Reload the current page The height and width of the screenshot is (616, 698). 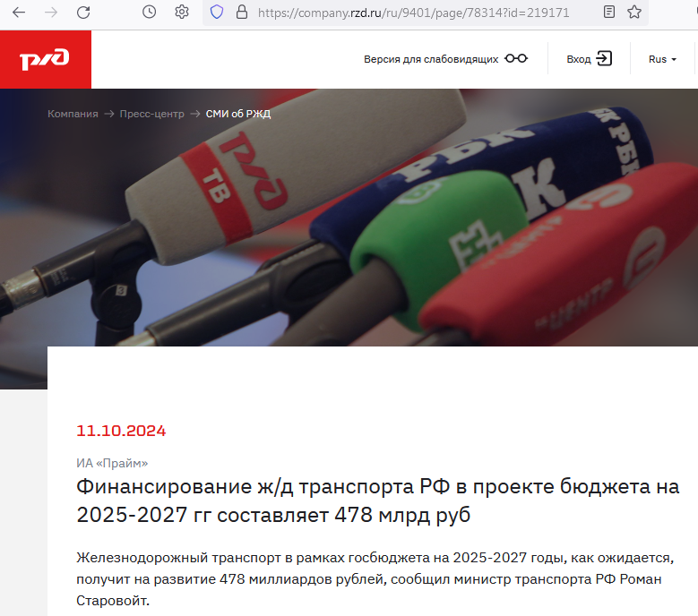tap(83, 13)
